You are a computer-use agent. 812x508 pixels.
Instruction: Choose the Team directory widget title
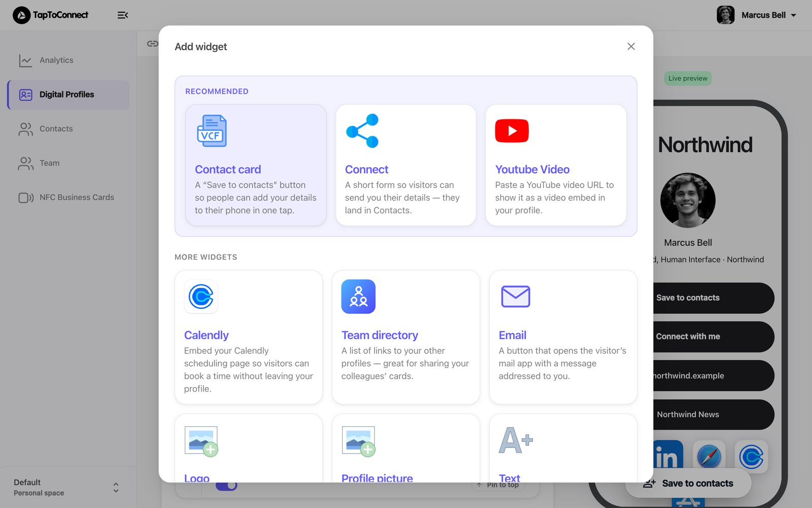pos(380,335)
